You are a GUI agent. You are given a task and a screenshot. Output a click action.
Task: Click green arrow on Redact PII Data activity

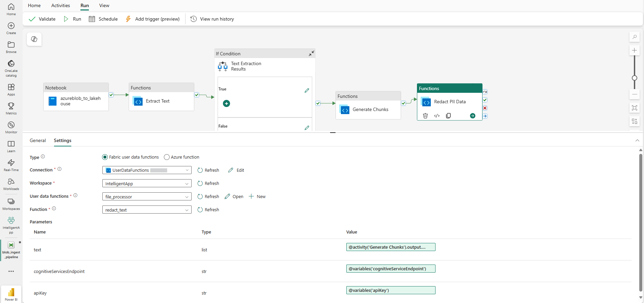pyautogui.click(x=473, y=116)
